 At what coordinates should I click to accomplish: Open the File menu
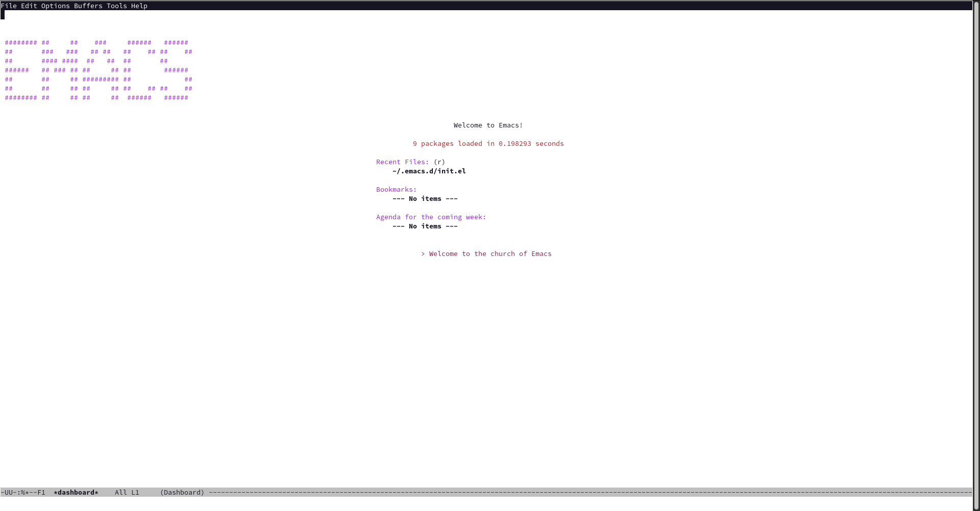click(x=9, y=6)
